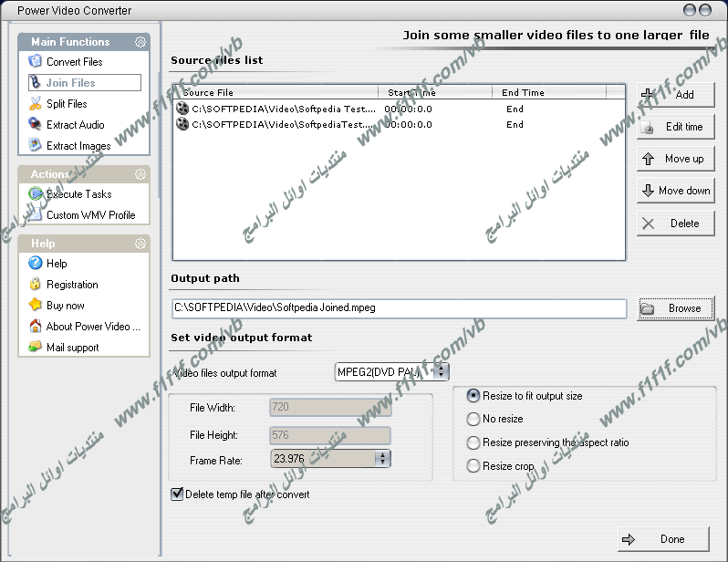Expand the Frame Rate dropdown
The image size is (728, 562).
(x=382, y=459)
